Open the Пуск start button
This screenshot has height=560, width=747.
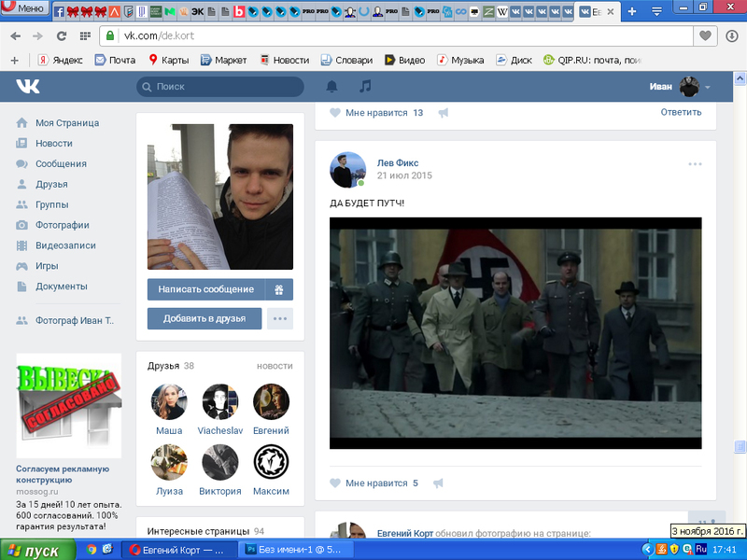(x=37, y=550)
